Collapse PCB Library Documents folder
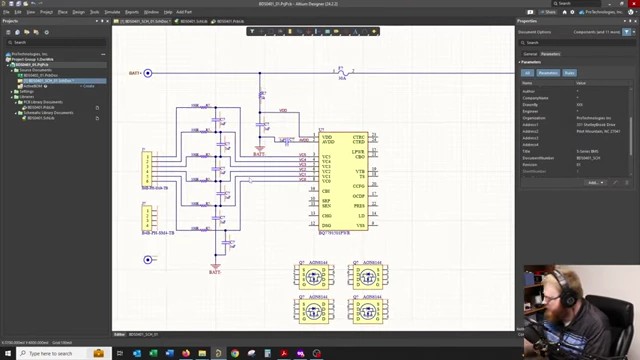640x360 pixels. click(16, 102)
